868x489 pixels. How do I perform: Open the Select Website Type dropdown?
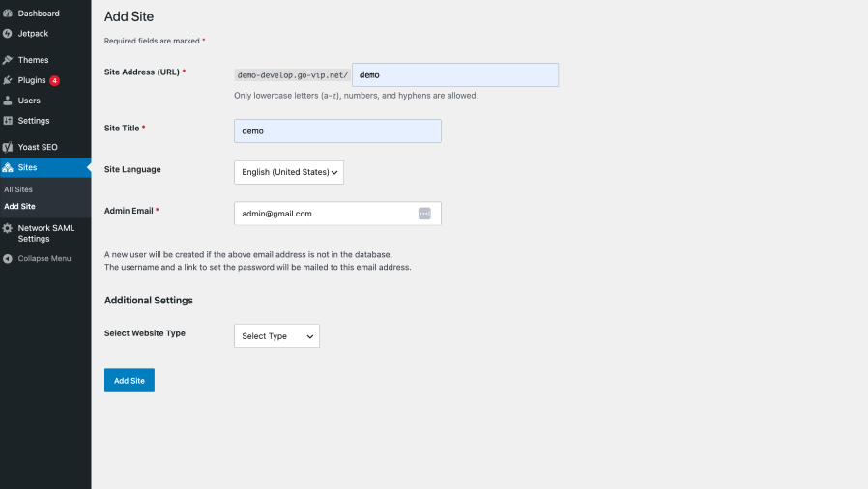tap(276, 335)
